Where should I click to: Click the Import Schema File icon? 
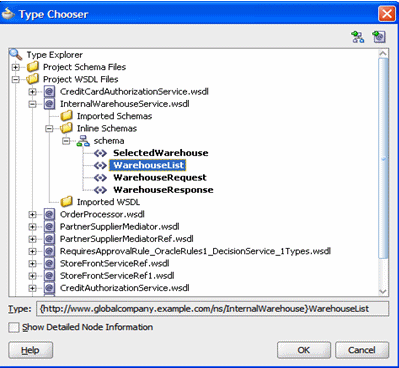[358, 37]
